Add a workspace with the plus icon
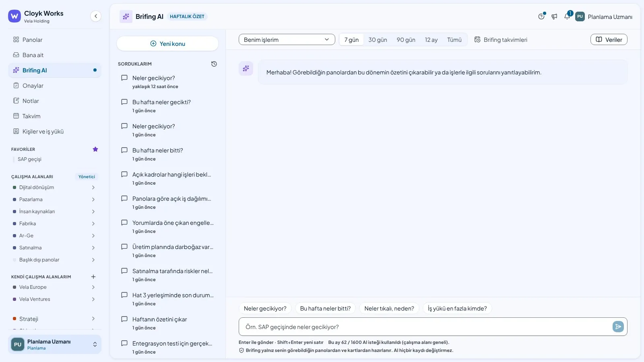644x362 pixels. 93,277
